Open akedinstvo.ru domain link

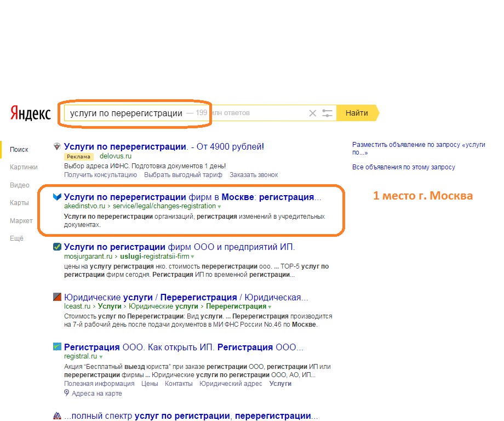(x=84, y=206)
